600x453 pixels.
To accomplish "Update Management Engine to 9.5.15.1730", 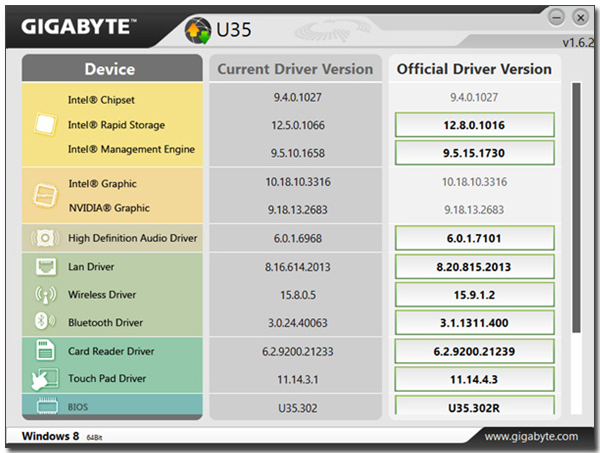I will (474, 153).
